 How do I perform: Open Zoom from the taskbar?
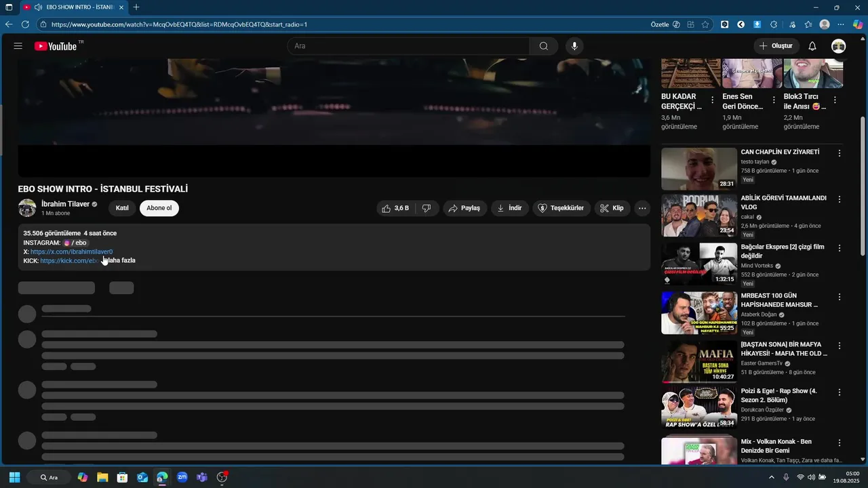point(182,477)
